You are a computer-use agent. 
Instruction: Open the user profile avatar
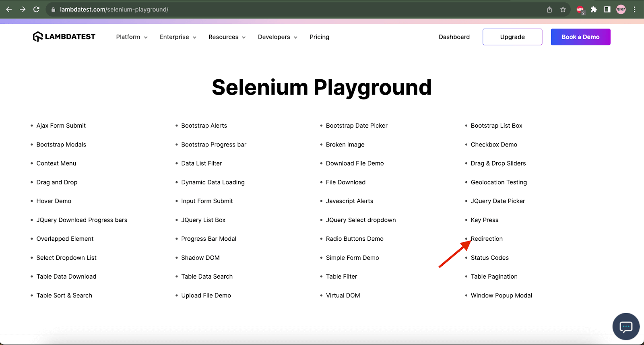[621, 9]
